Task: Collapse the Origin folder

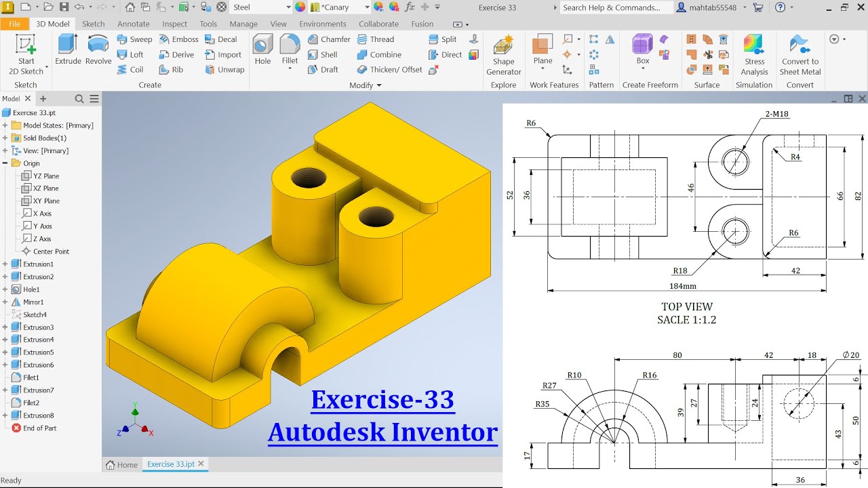Action: click(5, 163)
